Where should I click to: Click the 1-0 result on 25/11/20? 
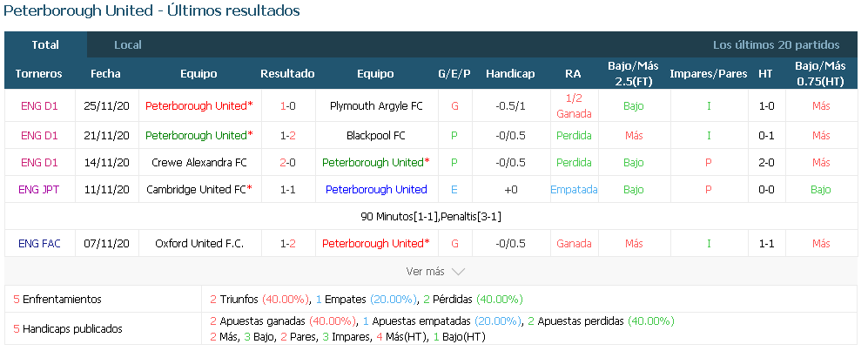click(x=288, y=105)
